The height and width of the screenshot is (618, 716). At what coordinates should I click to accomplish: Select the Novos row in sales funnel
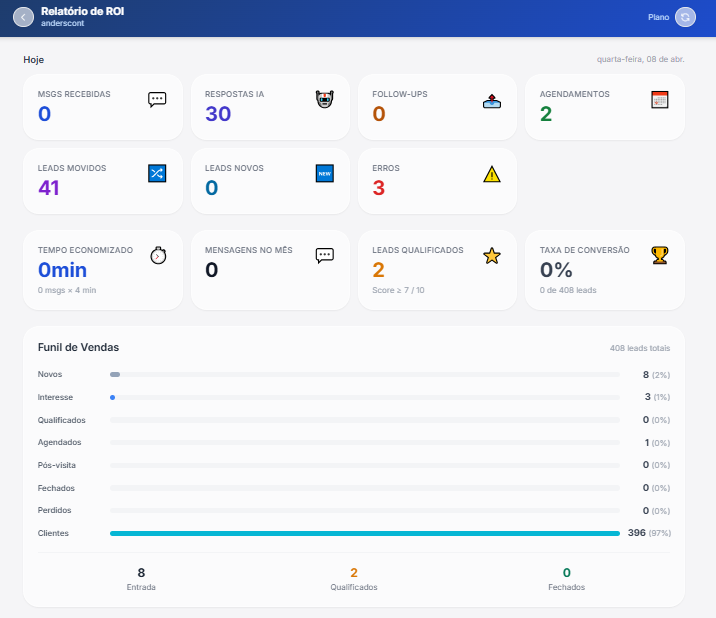click(49, 374)
